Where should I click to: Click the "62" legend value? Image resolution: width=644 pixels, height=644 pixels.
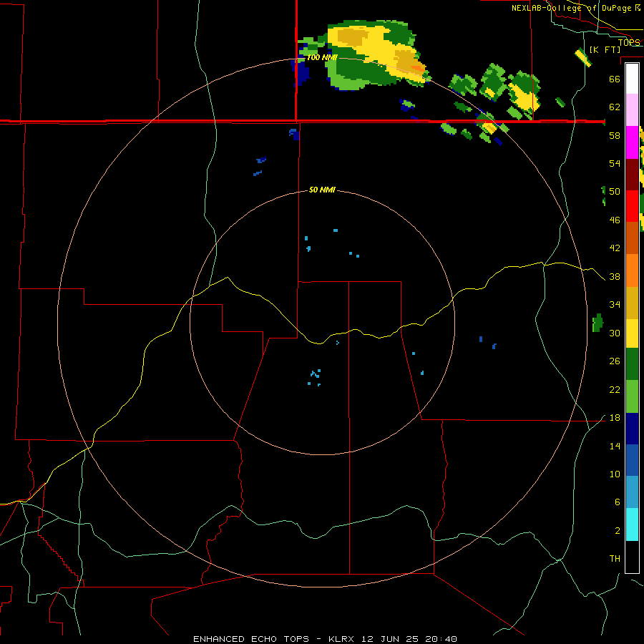pyautogui.click(x=615, y=107)
